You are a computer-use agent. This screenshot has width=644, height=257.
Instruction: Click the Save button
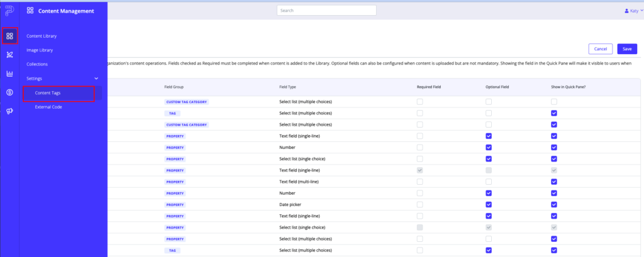tap(627, 49)
